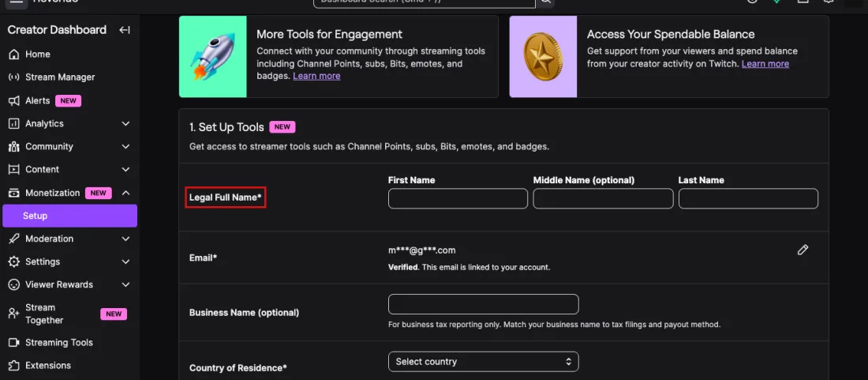The image size is (868, 380).
Task: Click the Legal Full Name label
Action: (x=226, y=198)
